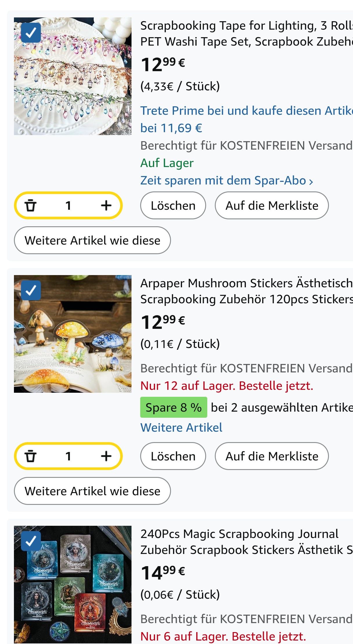Open 'Zeit sparen mit dem Spar-Abo' chevron link
Image resolution: width=353 pixels, height=644 pixels.
tap(226, 181)
